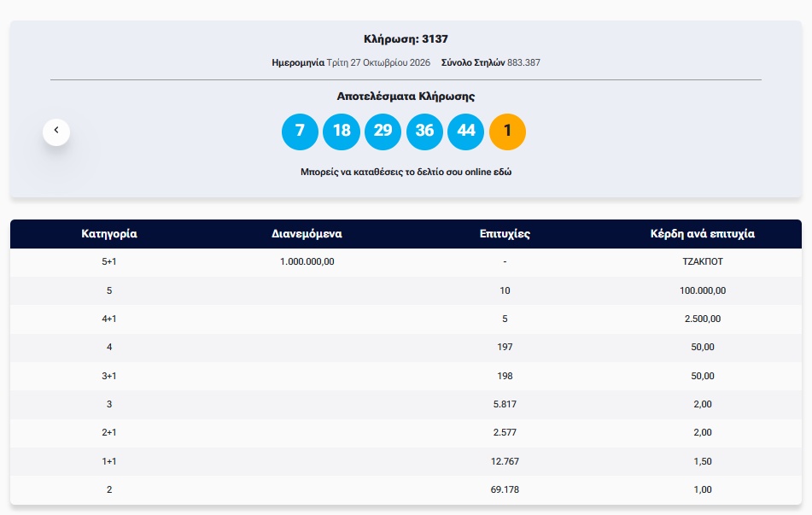Select the 5+1 category cell
Viewport: 812px width, 515px height.
109,261
